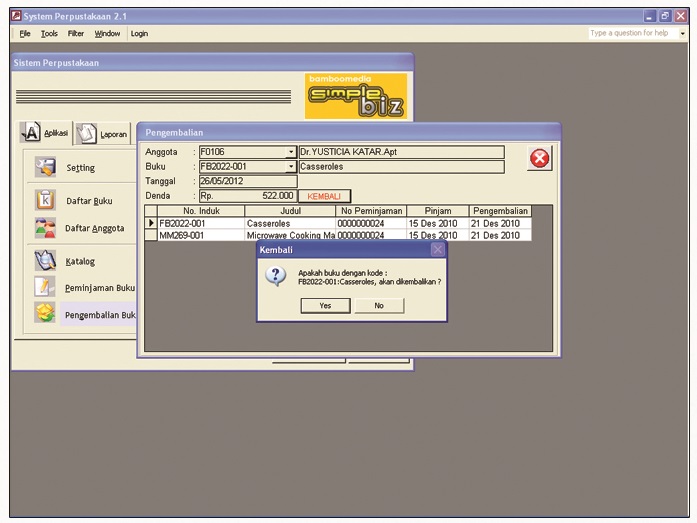
Task: Click the Peminjaman Buku pencil icon
Action: click(x=45, y=287)
